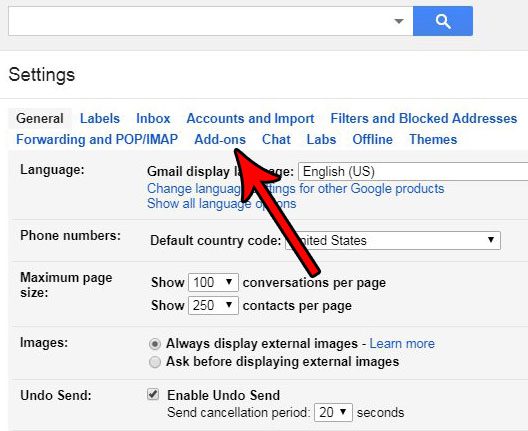The height and width of the screenshot is (431, 528).
Task: Select Always display external images
Action: coord(155,344)
